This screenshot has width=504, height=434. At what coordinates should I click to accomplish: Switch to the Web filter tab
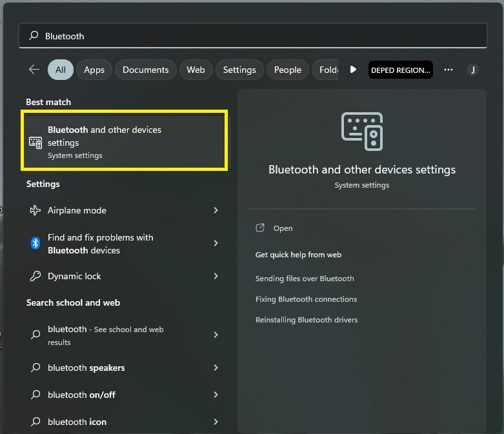coord(196,70)
